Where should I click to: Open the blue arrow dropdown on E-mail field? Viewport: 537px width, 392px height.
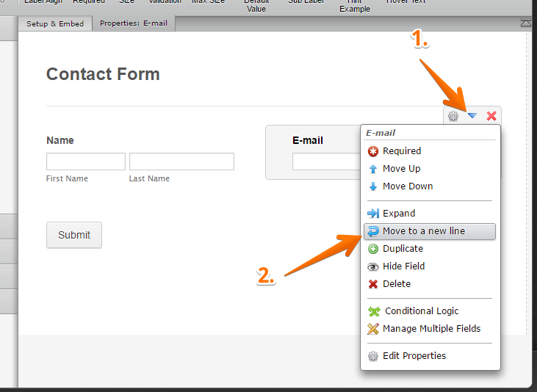pyautogui.click(x=472, y=116)
